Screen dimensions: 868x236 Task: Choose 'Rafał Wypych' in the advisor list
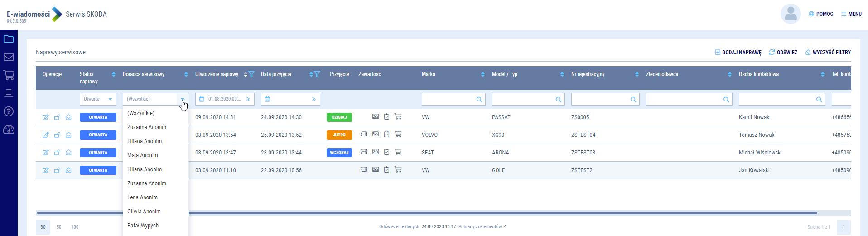pyautogui.click(x=143, y=226)
